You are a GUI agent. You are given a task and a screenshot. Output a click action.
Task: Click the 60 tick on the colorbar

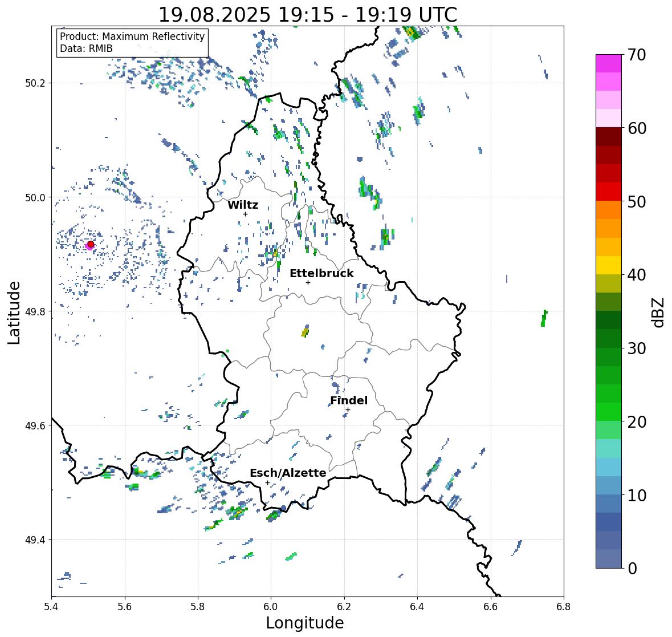tap(637, 128)
